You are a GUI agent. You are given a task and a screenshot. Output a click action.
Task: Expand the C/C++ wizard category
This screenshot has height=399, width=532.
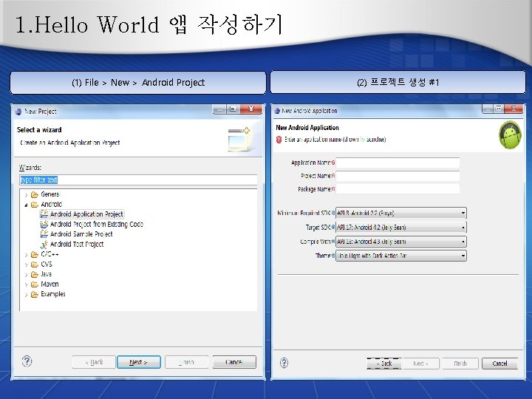coord(26,255)
